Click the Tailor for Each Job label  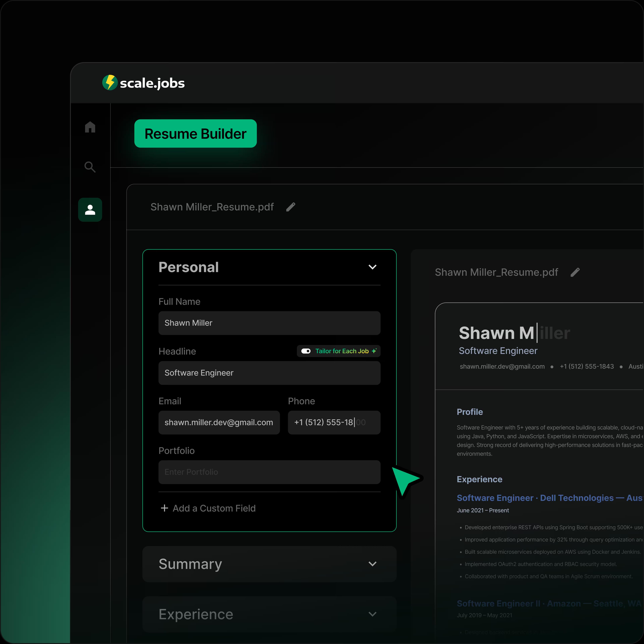click(x=342, y=351)
